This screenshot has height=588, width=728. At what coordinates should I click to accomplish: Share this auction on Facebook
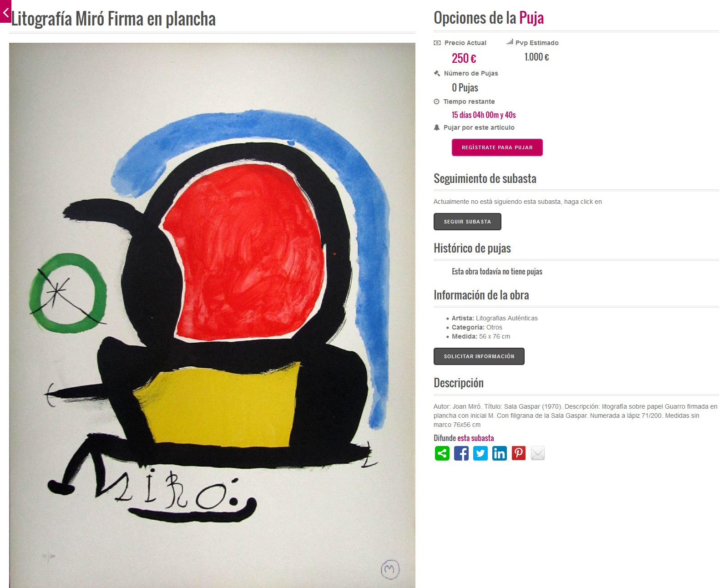click(461, 453)
